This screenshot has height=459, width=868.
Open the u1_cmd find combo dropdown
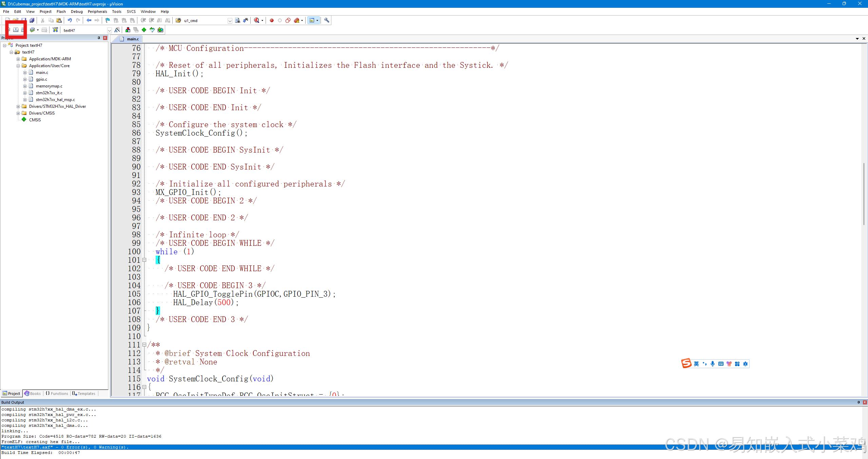coord(230,21)
